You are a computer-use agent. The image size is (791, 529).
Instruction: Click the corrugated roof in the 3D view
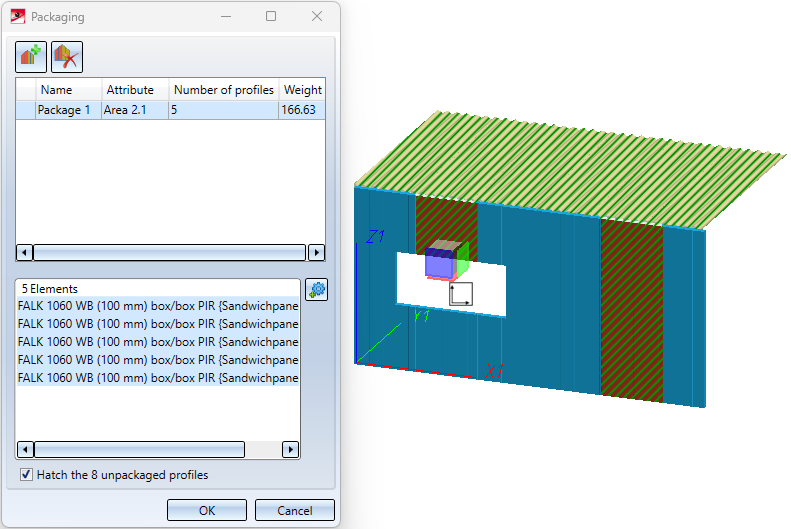click(570, 169)
